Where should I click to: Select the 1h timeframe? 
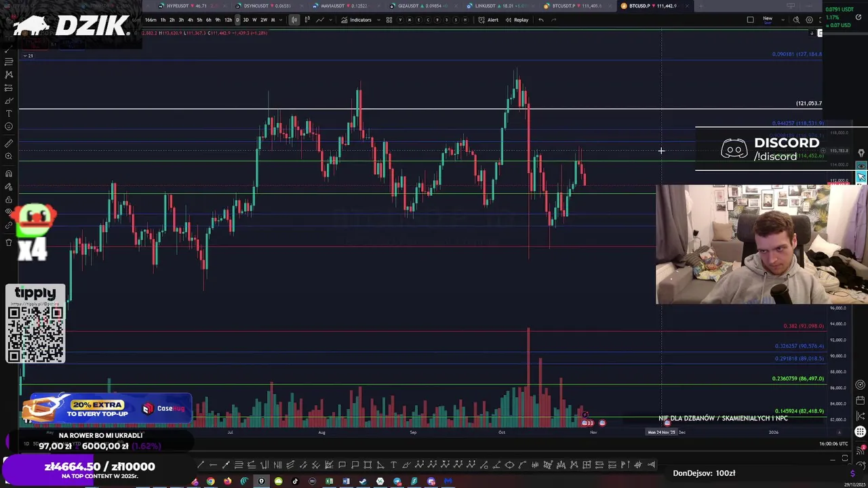(x=163, y=20)
